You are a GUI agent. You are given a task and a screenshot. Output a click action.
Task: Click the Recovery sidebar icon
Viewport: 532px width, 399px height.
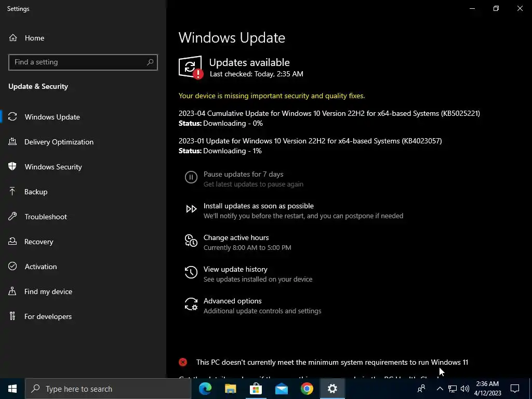click(x=12, y=242)
